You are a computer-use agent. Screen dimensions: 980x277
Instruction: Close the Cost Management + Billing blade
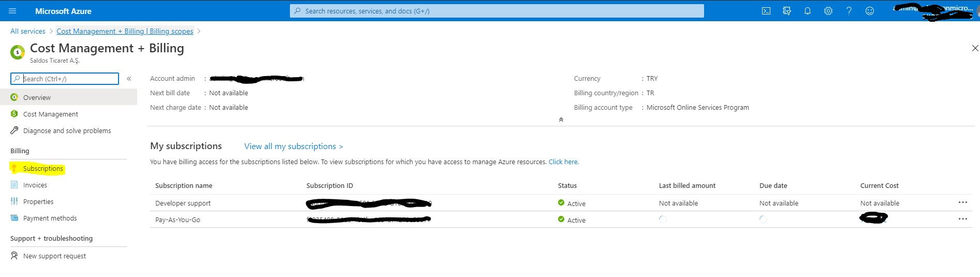pos(975,48)
